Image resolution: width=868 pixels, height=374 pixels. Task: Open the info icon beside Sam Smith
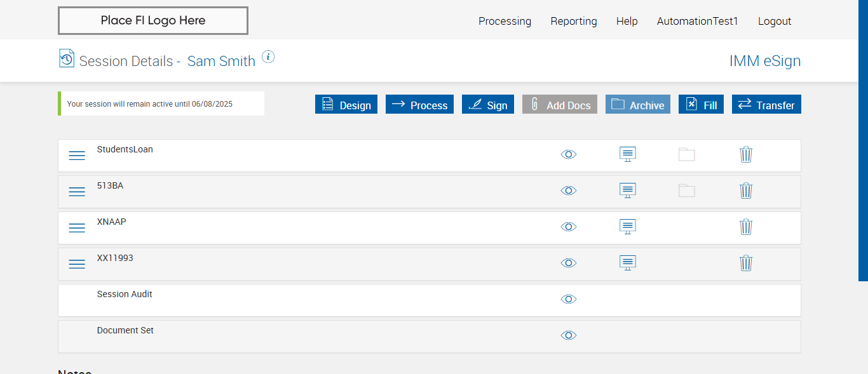pyautogui.click(x=268, y=57)
